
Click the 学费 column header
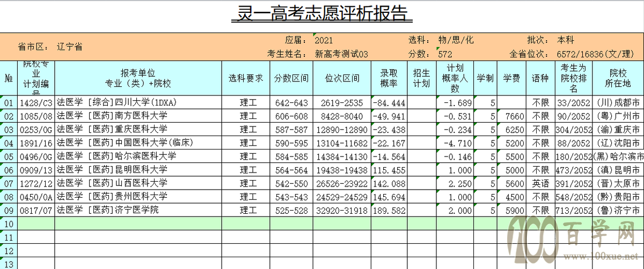511,78
